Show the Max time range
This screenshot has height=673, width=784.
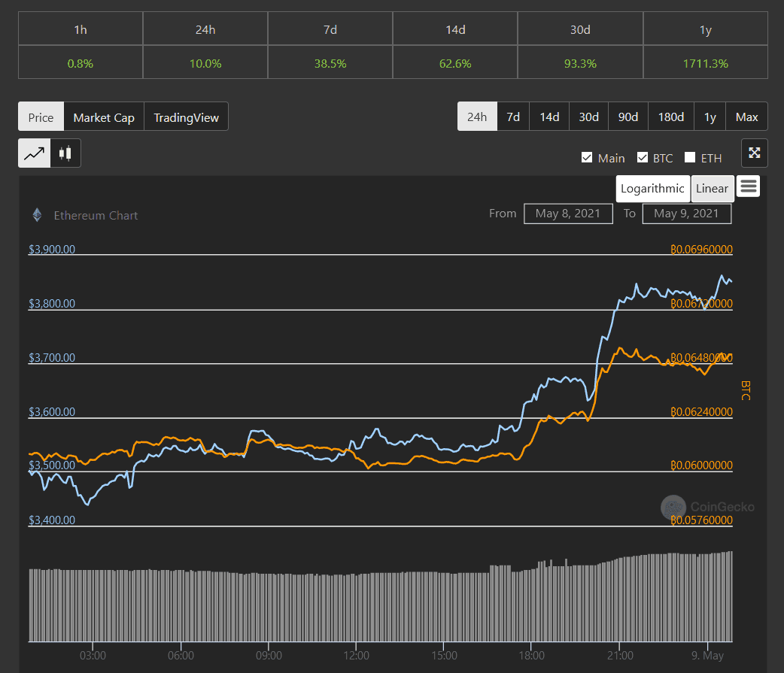pyautogui.click(x=746, y=117)
